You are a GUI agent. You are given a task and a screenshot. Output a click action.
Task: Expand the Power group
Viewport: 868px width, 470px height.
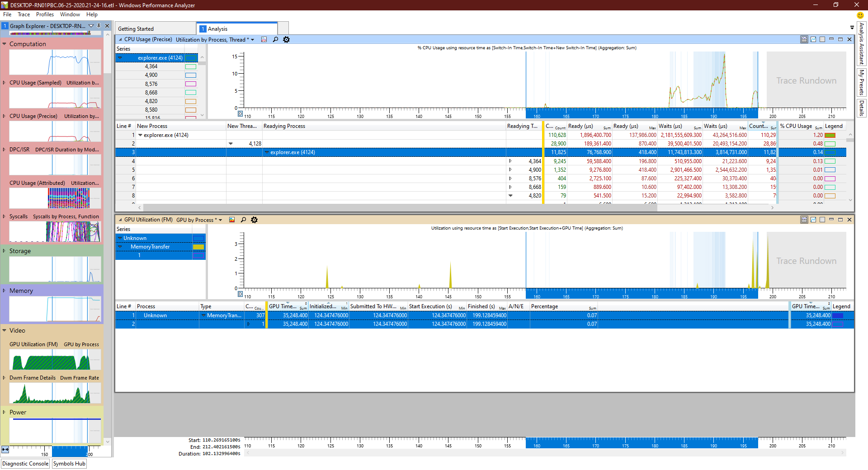coord(5,412)
